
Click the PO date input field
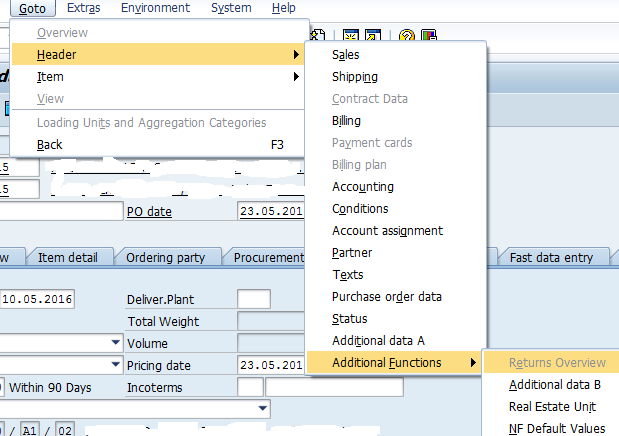coord(270,211)
